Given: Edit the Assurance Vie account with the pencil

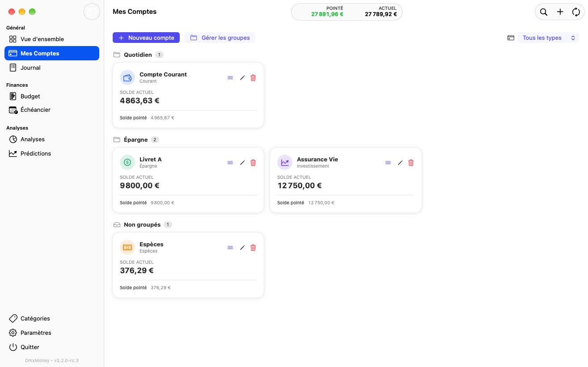Looking at the screenshot, I should click(x=400, y=163).
